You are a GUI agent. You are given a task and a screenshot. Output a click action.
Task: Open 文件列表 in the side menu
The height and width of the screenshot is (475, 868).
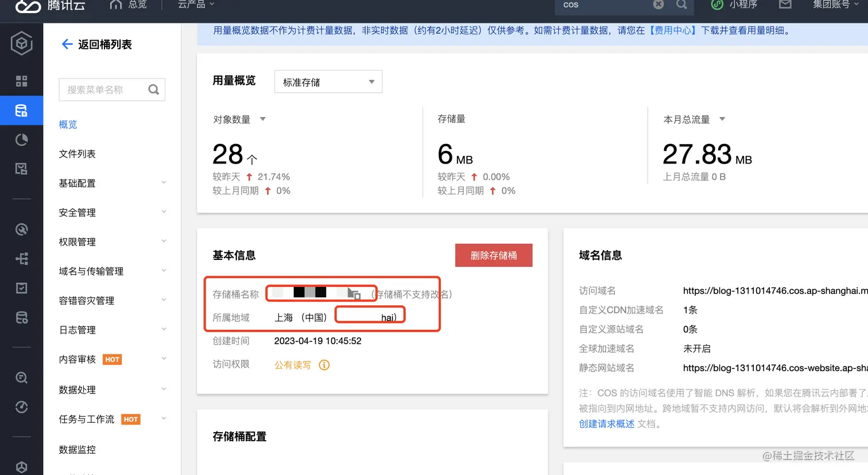point(77,154)
